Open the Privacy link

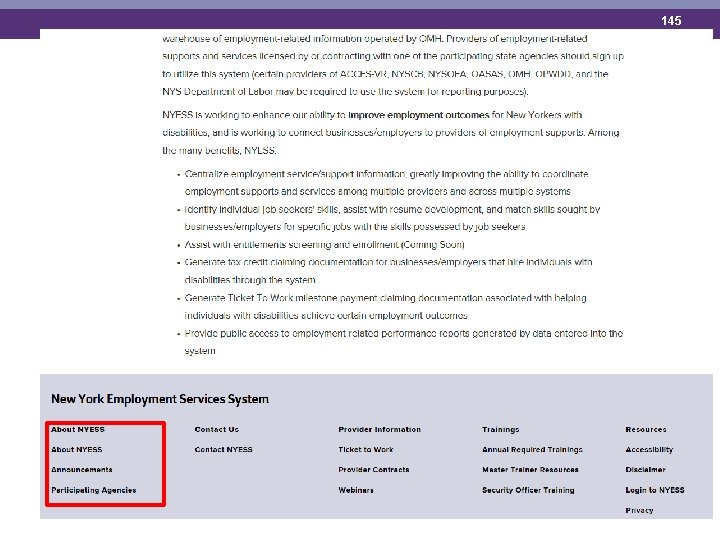click(x=639, y=510)
